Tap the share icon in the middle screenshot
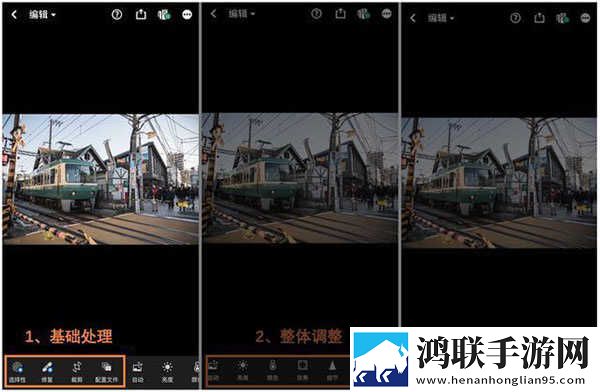 (x=341, y=14)
